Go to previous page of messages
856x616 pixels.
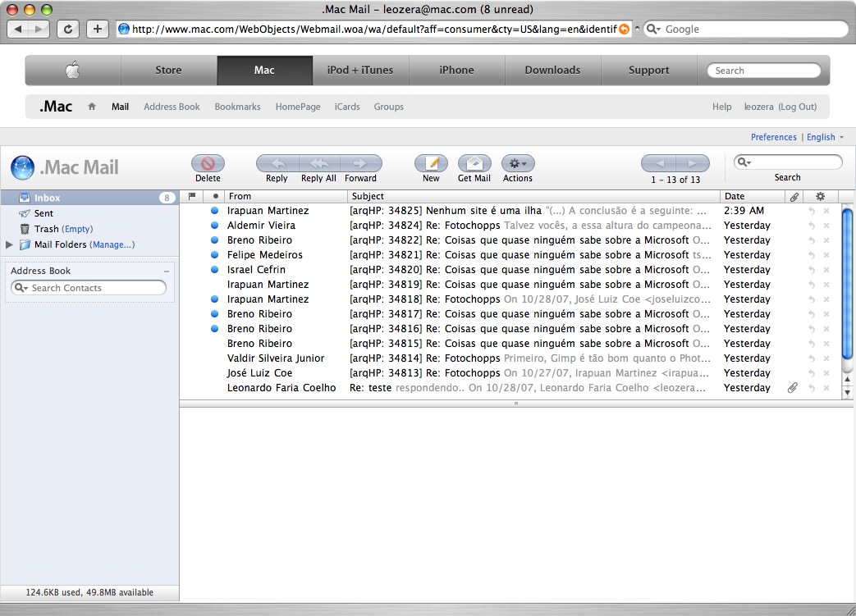(659, 163)
